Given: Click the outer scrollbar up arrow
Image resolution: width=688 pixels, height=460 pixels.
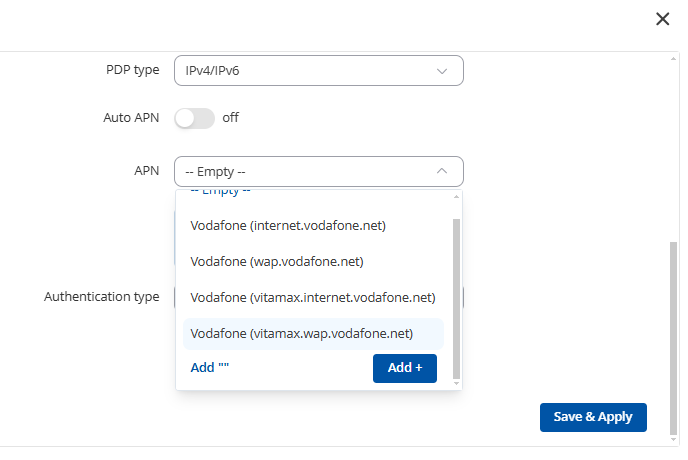Looking at the screenshot, I should pos(673,58).
